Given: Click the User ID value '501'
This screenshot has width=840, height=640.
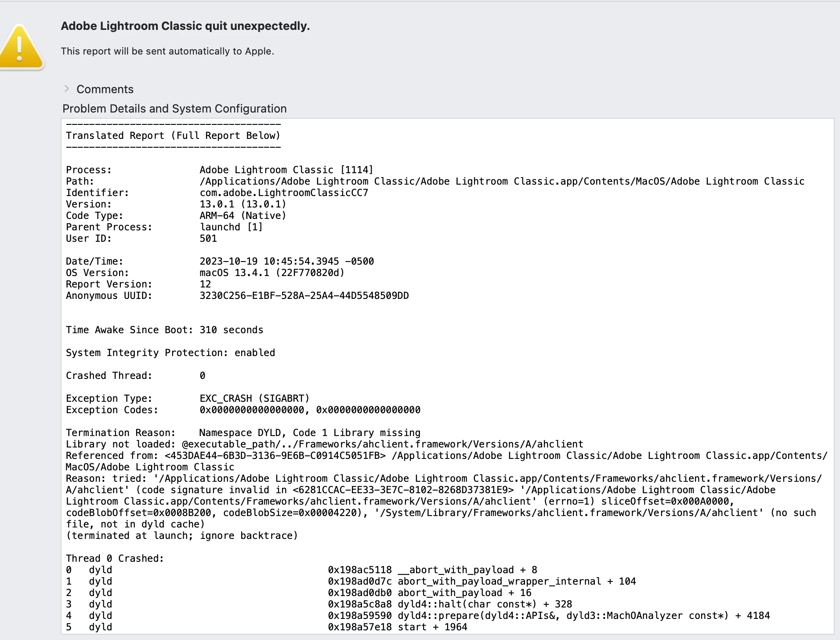Looking at the screenshot, I should (208, 238).
